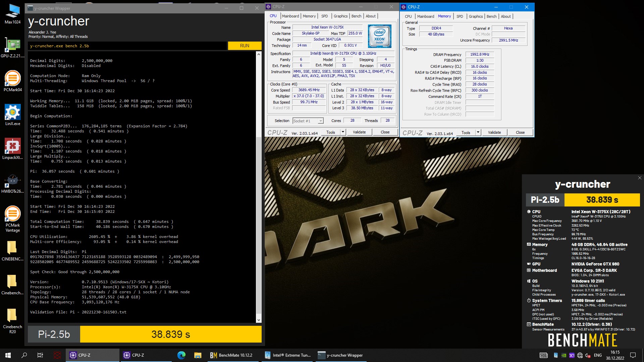
Task: Open taskbar Search
Action: click(24, 355)
